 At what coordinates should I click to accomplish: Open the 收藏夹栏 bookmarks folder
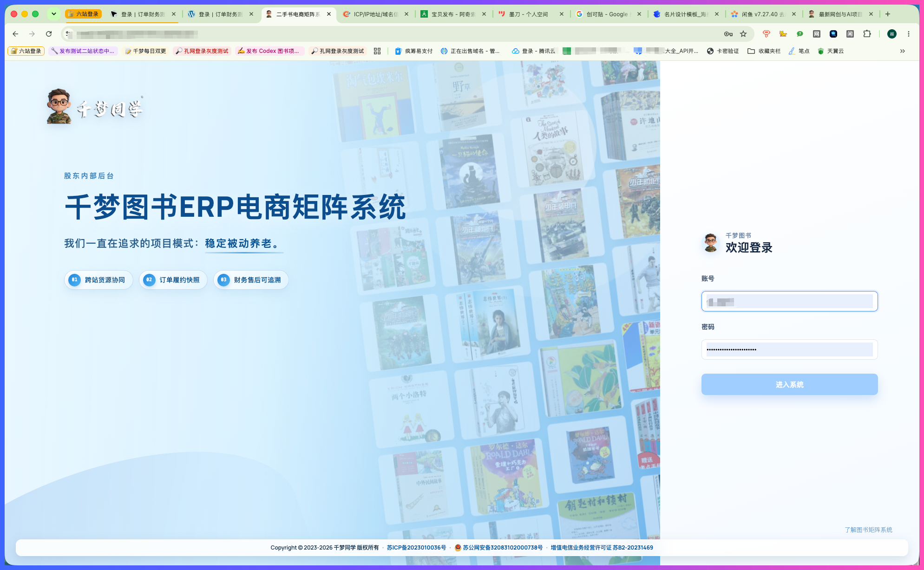(x=764, y=51)
